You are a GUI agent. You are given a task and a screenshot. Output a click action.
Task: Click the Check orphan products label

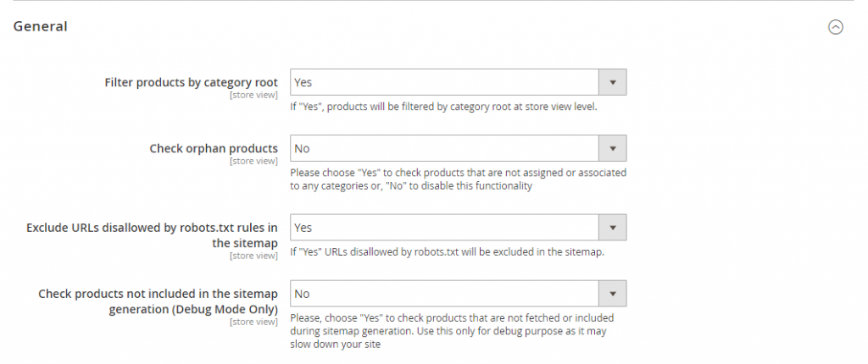click(214, 149)
